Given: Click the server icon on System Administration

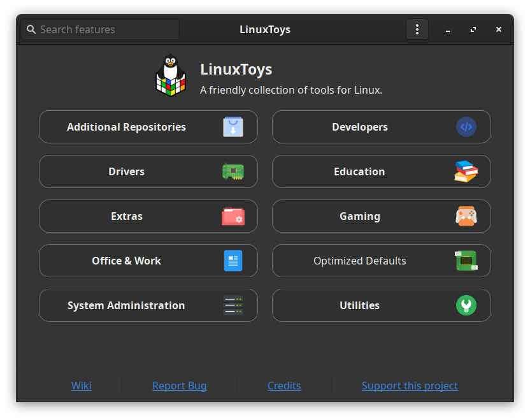Looking at the screenshot, I should [x=233, y=305].
